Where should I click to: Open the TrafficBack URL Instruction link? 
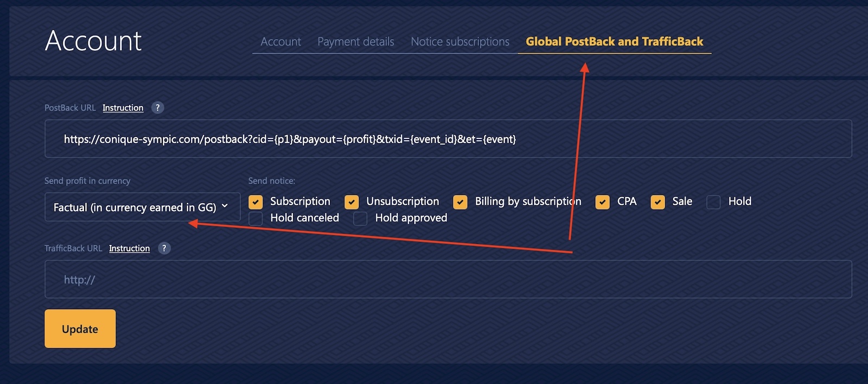point(129,248)
